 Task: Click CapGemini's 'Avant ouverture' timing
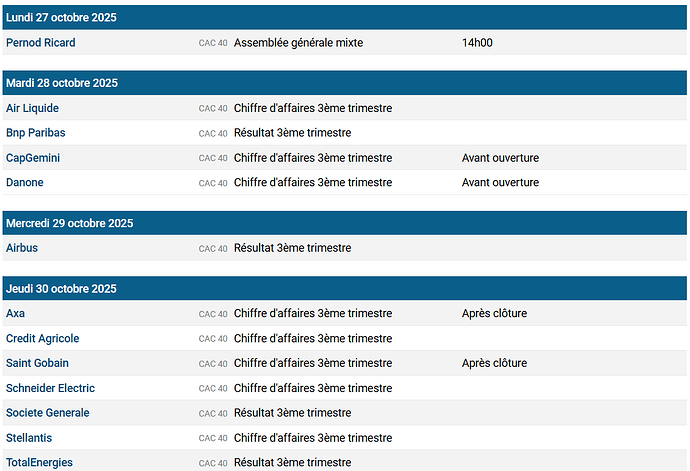point(500,158)
